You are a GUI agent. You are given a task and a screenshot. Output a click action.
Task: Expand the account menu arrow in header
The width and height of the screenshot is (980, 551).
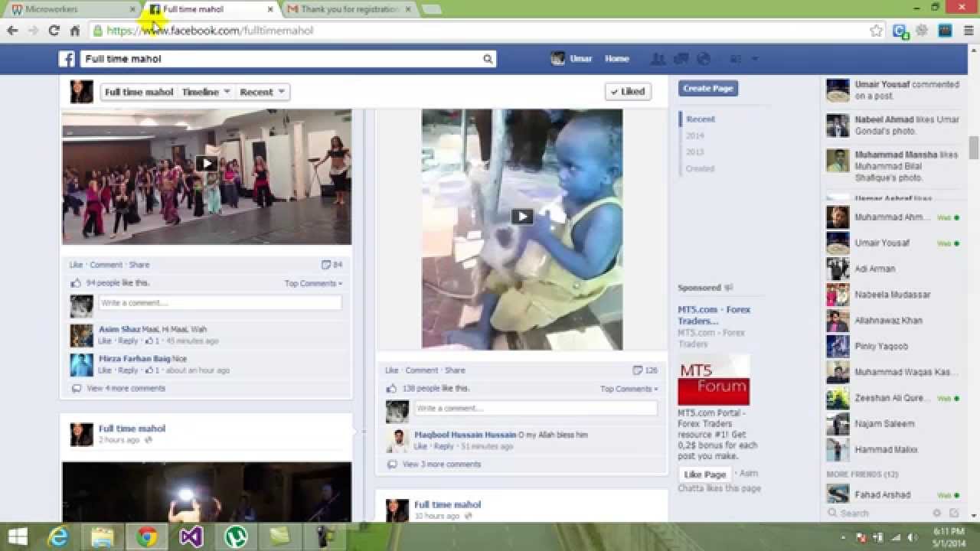(x=754, y=59)
